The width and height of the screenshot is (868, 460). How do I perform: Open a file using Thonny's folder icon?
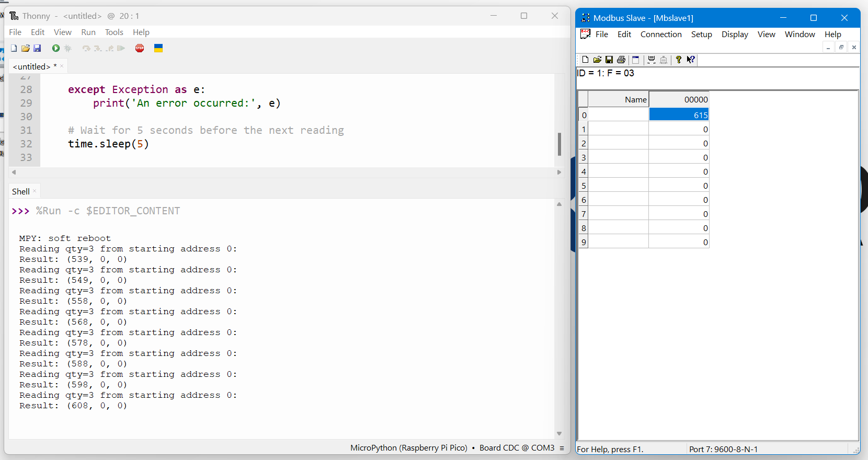25,48
